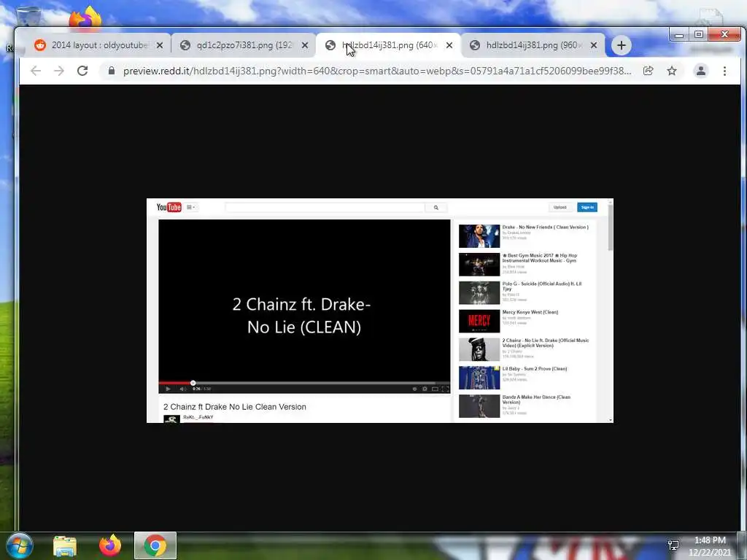
Task: Click the YouTube search field
Action: 325,208
